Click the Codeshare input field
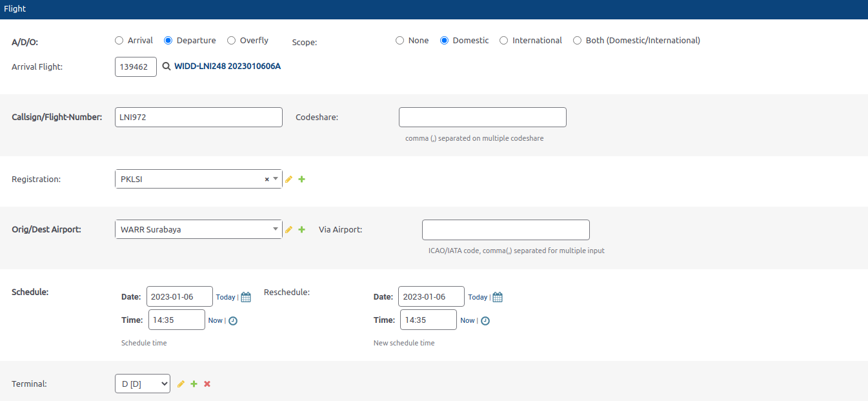 (x=482, y=118)
